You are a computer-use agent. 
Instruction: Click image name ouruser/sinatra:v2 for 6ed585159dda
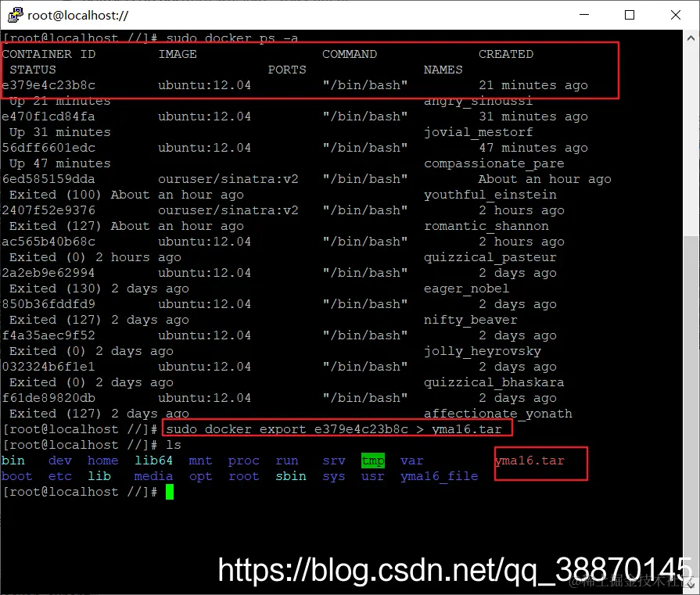point(228,178)
